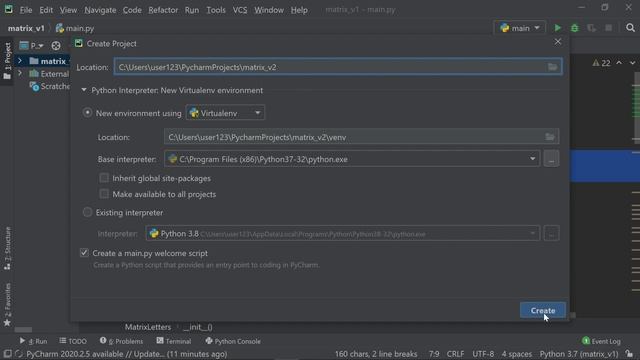640x360 pixels.
Task: Click browse folder icon in project Location field
Action: coord(552,67)
